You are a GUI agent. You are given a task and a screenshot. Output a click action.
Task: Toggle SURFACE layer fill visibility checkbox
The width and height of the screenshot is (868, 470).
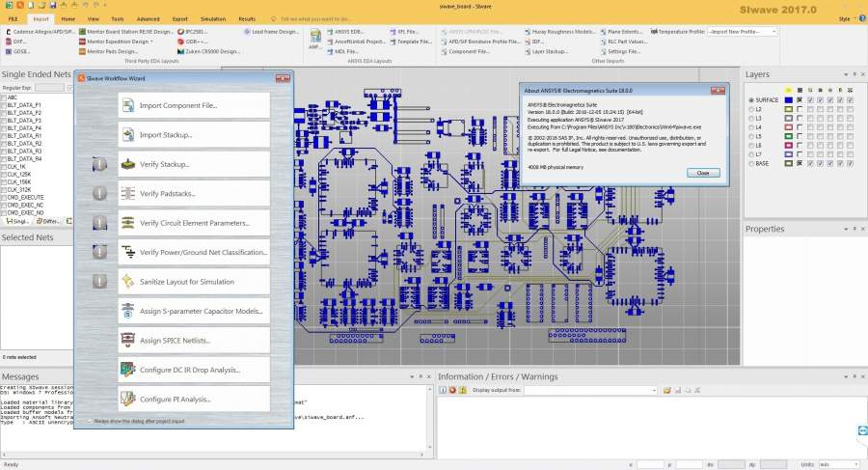800,100
